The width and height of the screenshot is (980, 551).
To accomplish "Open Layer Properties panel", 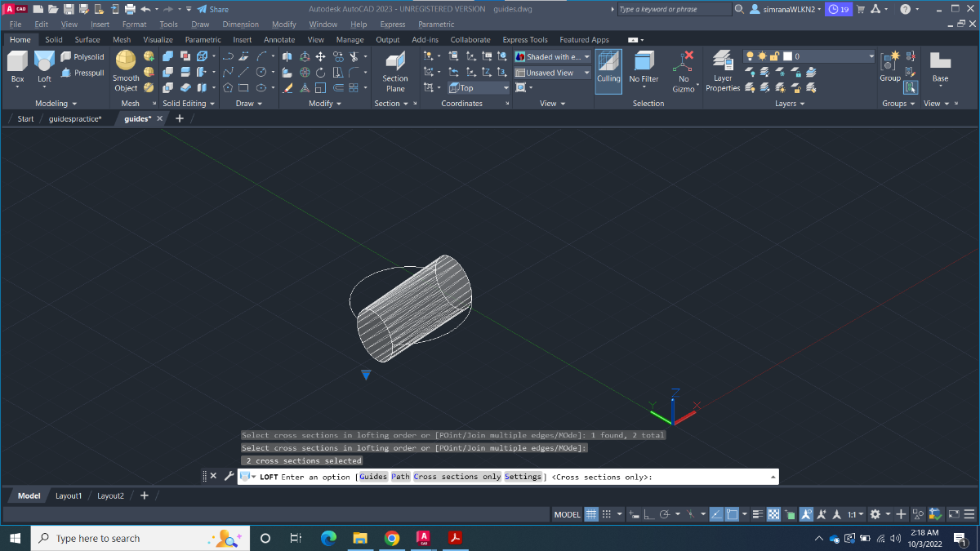I will pyautogui.click(x=723, y=70).
